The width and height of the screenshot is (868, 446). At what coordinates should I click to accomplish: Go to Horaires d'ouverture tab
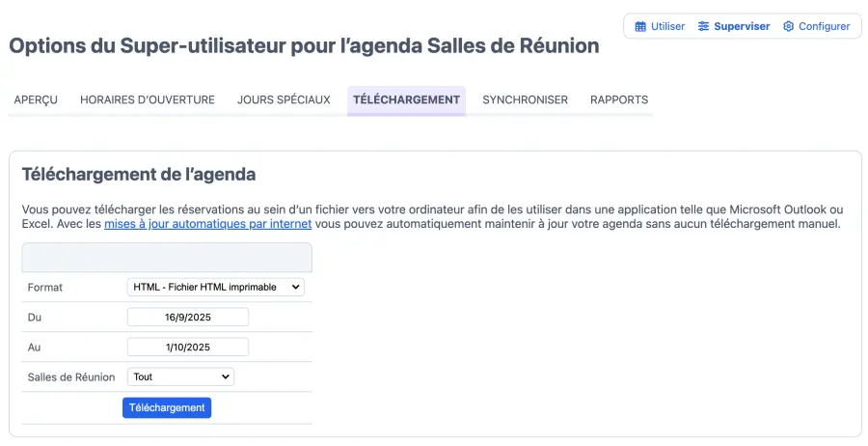pos(147,99)
